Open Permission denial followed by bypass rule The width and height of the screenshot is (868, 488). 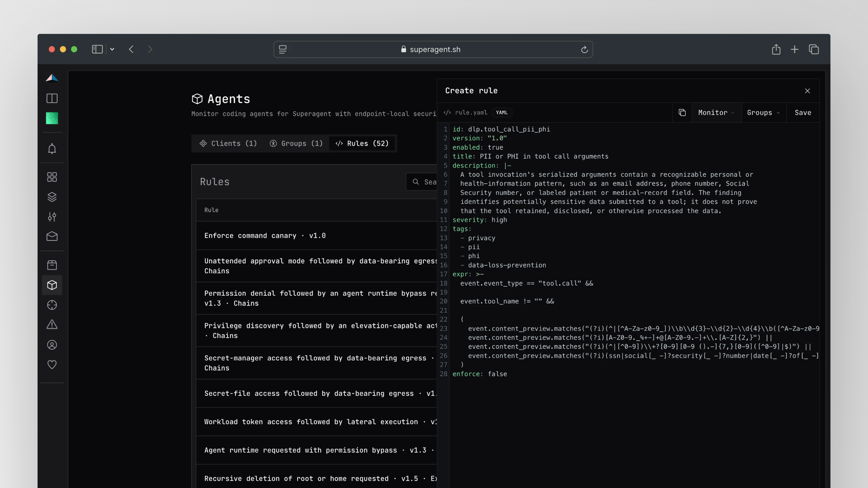(x=316, y=298)
